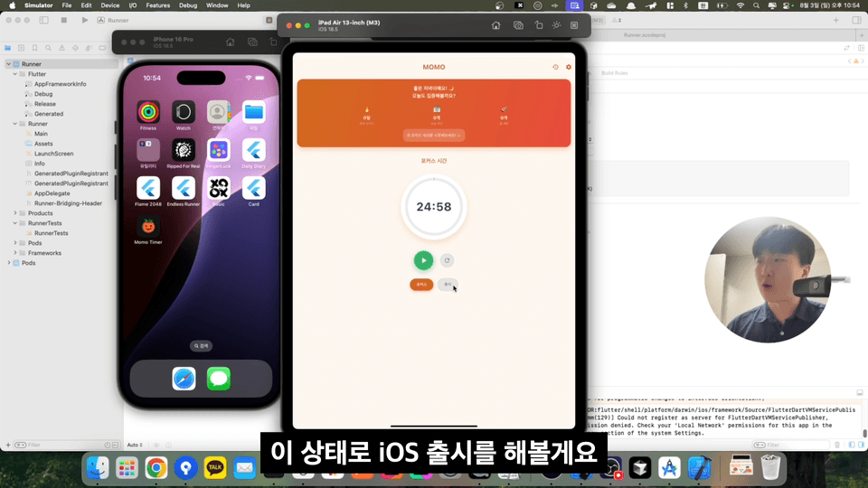Screen dimensions: 868x488
Task: Collapse the root Runner project
Action: click(8, 64)
